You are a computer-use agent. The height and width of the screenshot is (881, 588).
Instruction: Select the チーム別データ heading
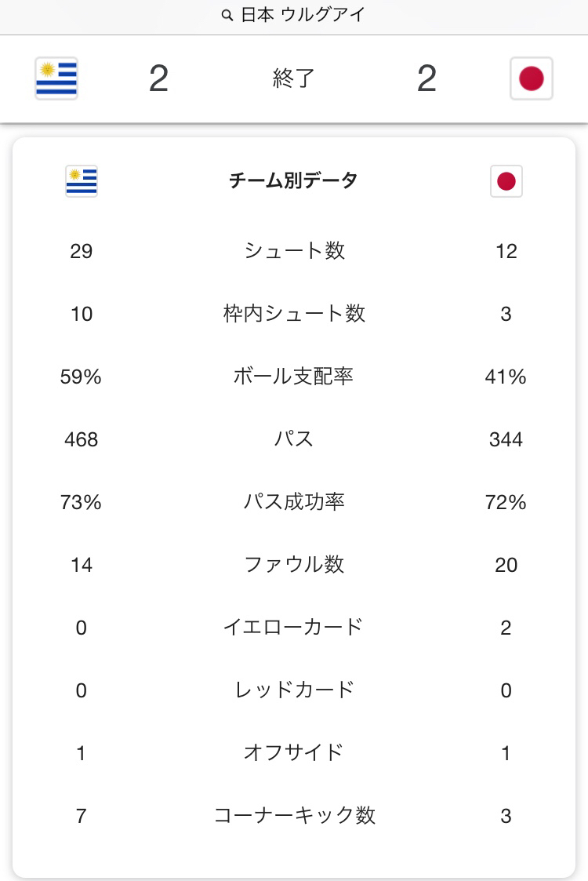(293, 181)
